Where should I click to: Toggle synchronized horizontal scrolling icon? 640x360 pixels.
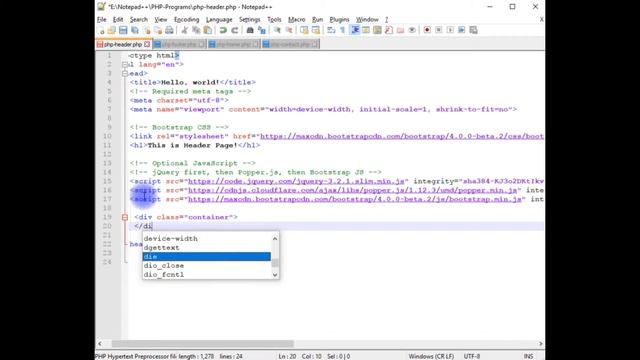[316, 30]
